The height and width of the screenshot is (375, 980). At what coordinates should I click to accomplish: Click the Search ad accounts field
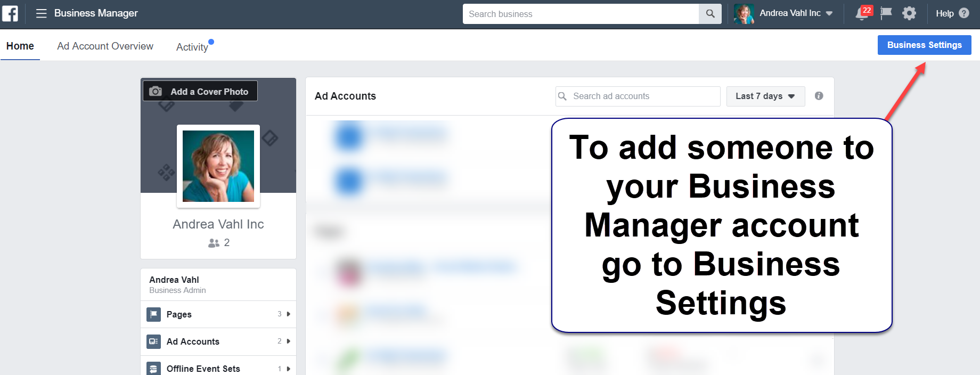pyautogui.click(x=638, y=96)
